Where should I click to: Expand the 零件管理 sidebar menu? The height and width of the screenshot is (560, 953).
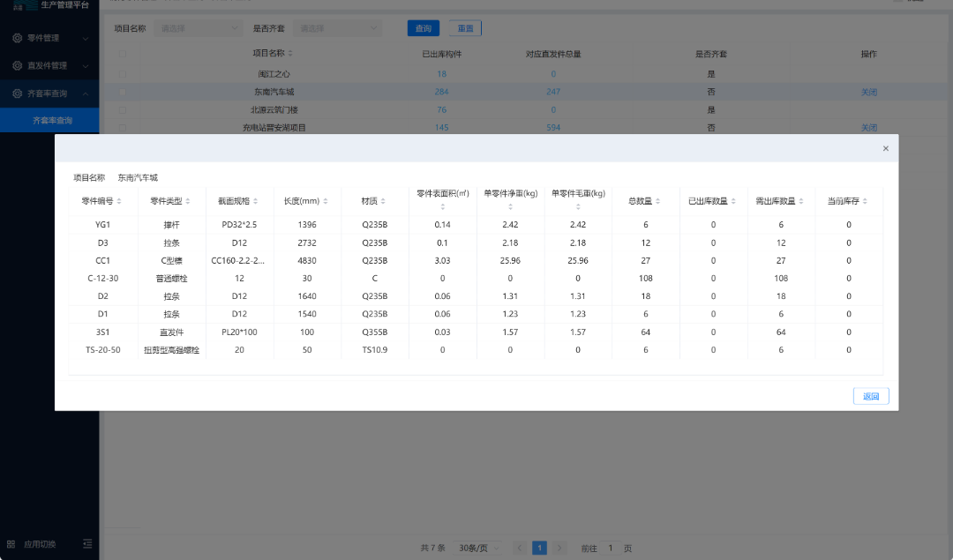click(x=49, y=39)
